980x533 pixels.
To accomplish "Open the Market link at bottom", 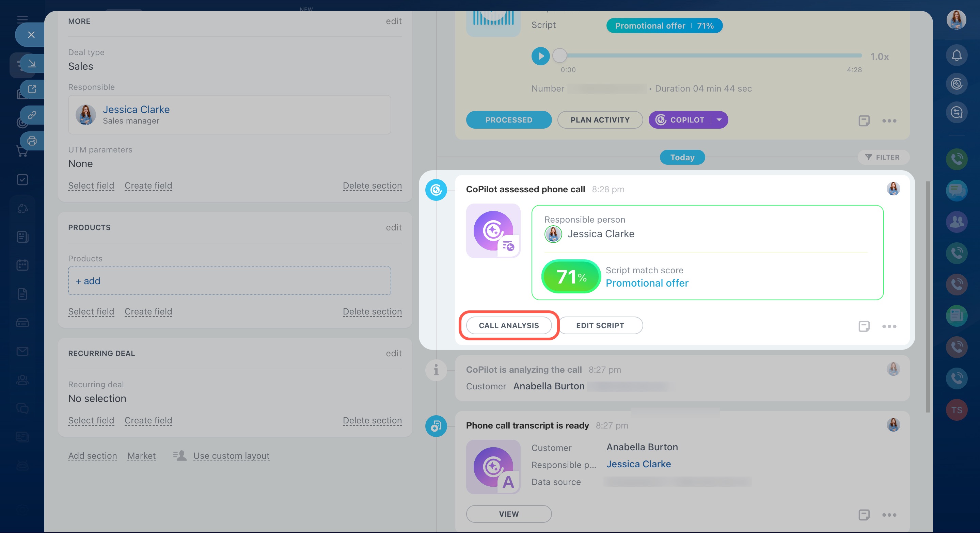I will click(141, 455).
